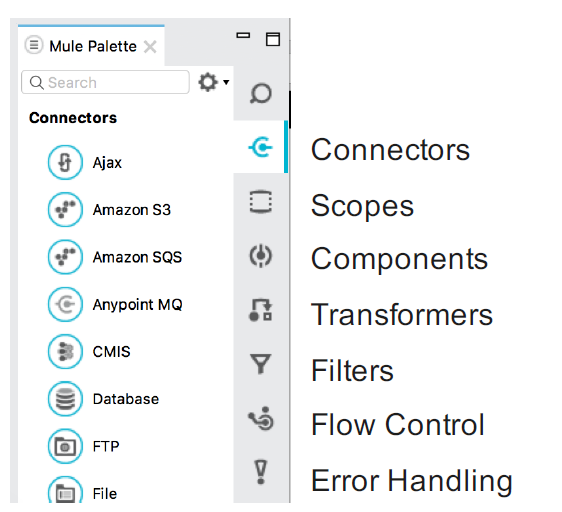This screenshot has height=512, width=562.
Task: Click the Connectors category icon
Action: 261,147
